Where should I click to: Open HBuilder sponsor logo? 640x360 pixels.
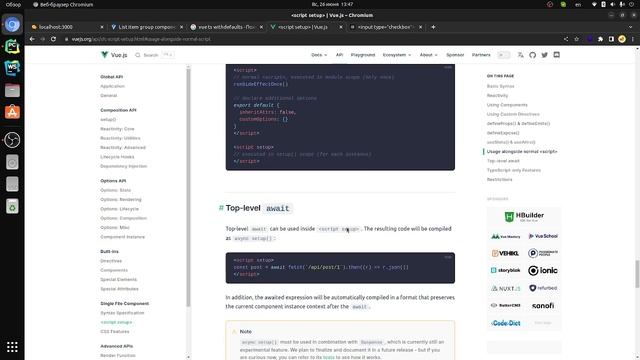click(524, 217)
